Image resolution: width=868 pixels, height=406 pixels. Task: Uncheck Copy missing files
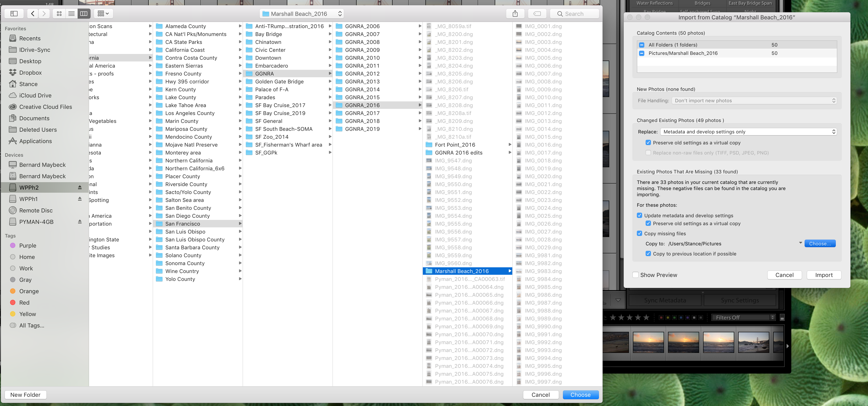639,233
